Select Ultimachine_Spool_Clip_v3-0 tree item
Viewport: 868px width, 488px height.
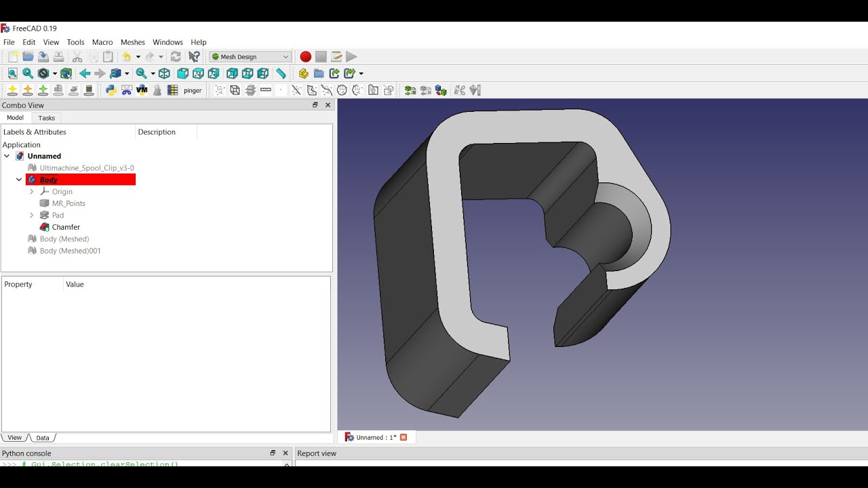[87, 168]
